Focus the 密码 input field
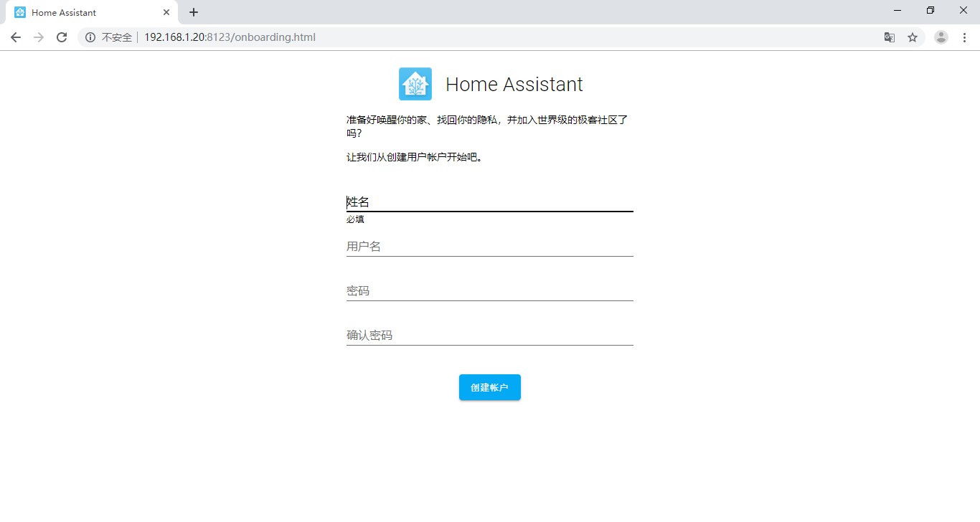Screen dimensions: 980x522 coord(490,291)
